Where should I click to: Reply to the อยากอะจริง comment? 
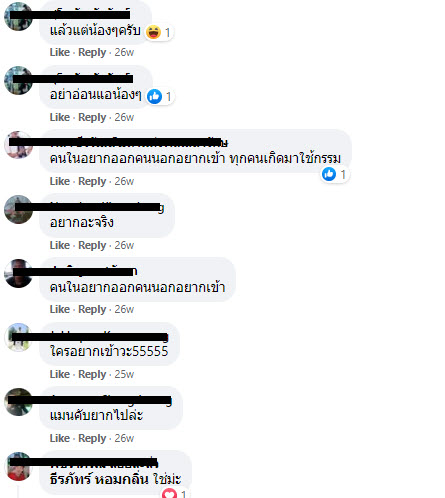(92, 245)
